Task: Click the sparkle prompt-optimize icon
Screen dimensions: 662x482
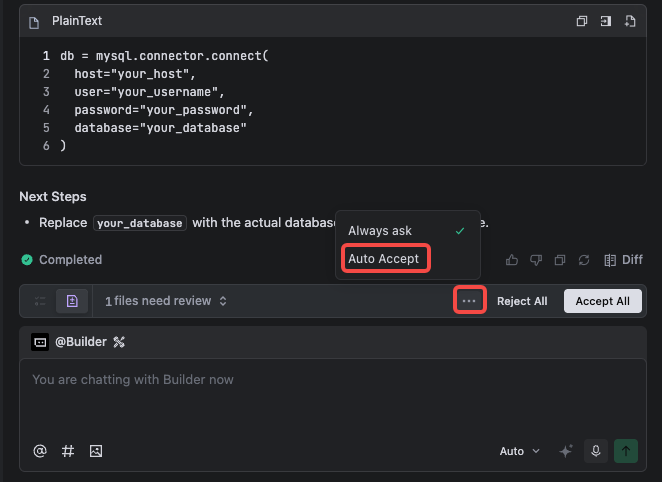Action: coord(566,451)
